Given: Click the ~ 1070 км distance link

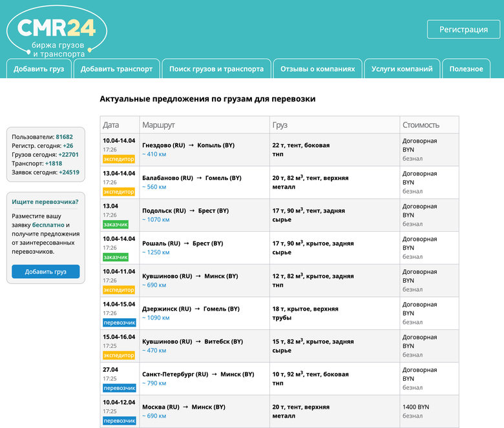Looking at the screenshot, I should click(x=156, y=219).
